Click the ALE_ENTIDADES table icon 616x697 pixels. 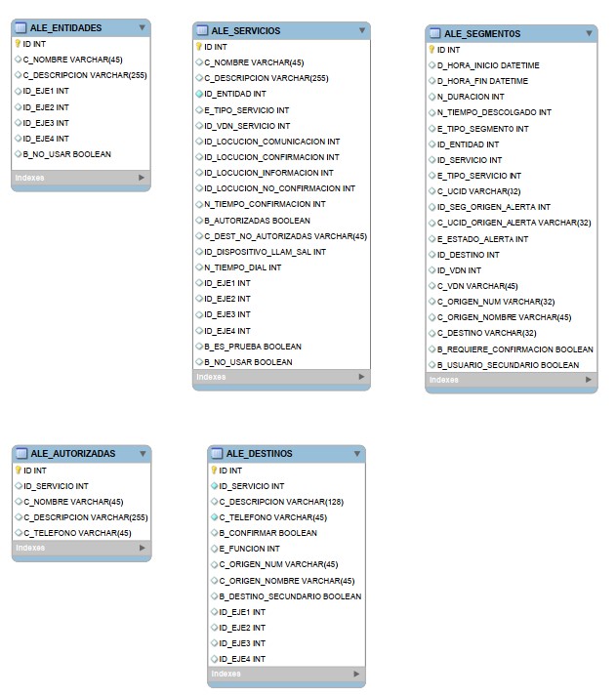21,27
